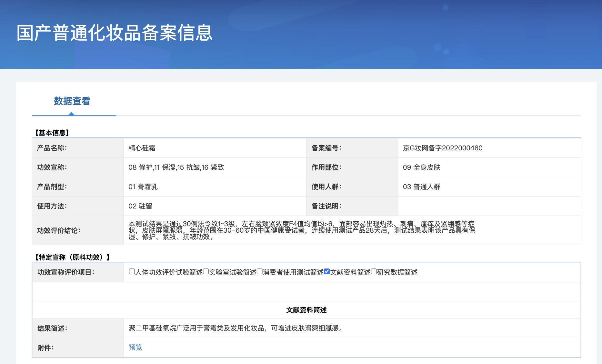This screenshot has width=602, height=364.
Task: Uncheck 文献资料简述 checkbox
Action: [x=327, y=272]
